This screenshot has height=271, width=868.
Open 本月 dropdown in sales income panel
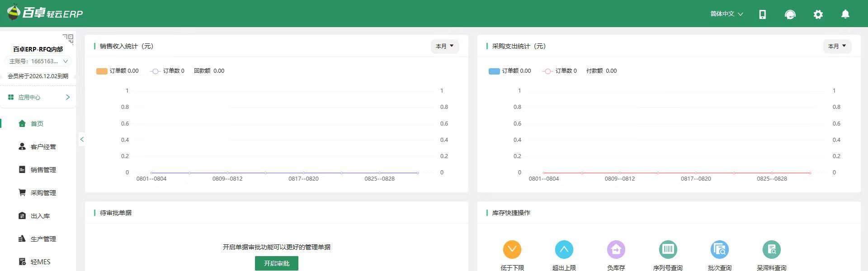pos(444,46)
